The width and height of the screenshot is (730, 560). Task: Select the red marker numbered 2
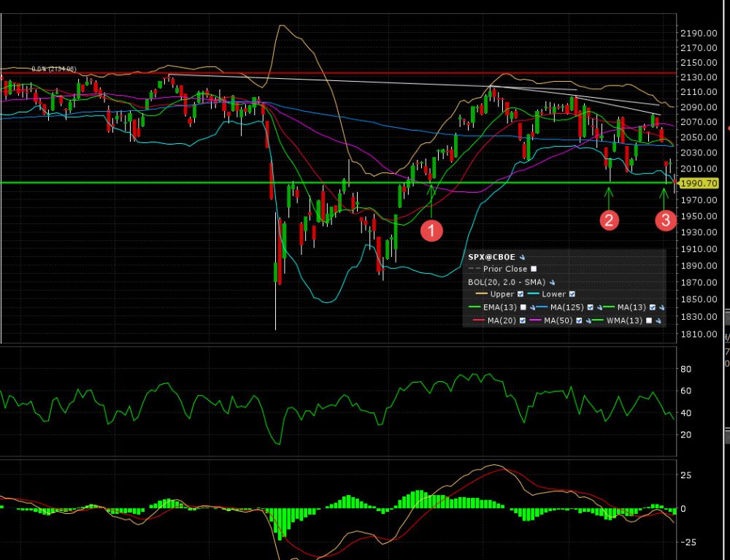(610, 219)
